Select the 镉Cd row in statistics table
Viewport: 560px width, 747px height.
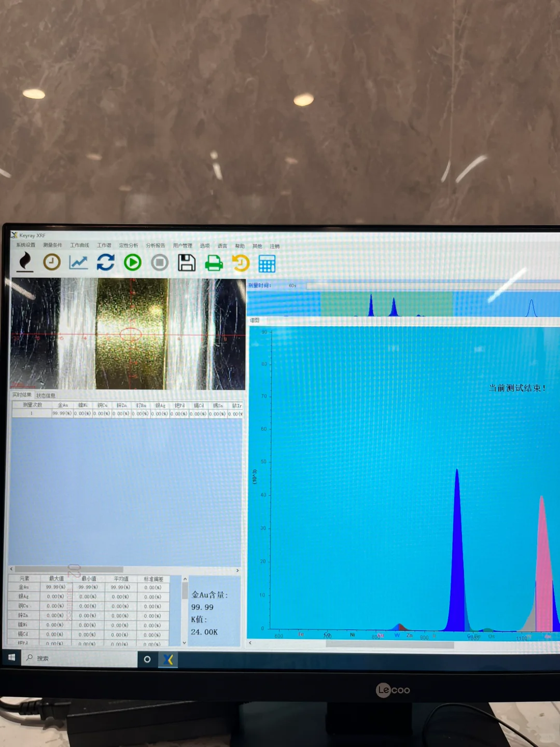point(89,634)
